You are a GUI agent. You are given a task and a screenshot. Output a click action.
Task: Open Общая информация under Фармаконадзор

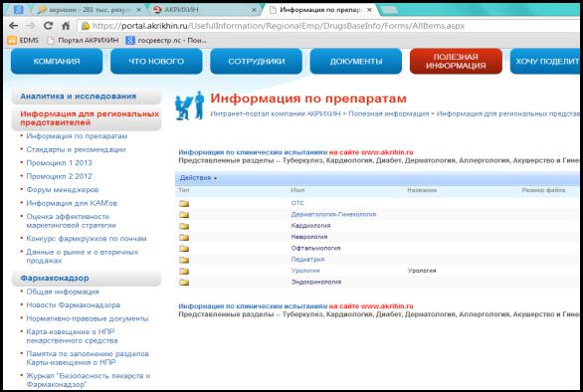tap(63, 292)
